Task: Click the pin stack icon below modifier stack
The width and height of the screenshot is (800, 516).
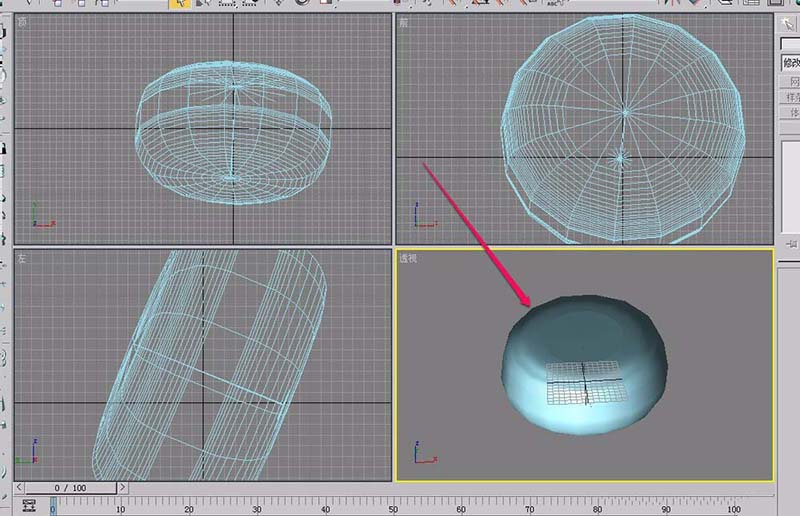Action: 792,244
